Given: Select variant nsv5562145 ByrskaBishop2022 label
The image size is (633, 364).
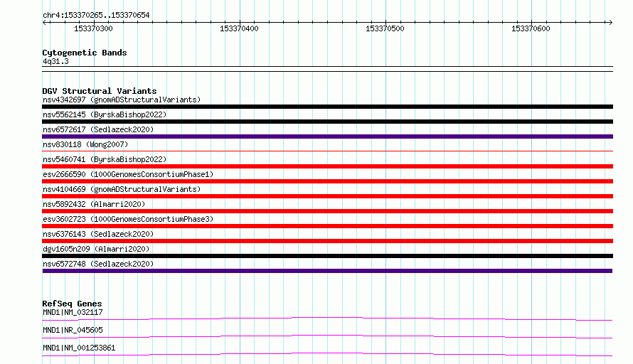Looking at the screenshot, I should [x=105, y=114].
